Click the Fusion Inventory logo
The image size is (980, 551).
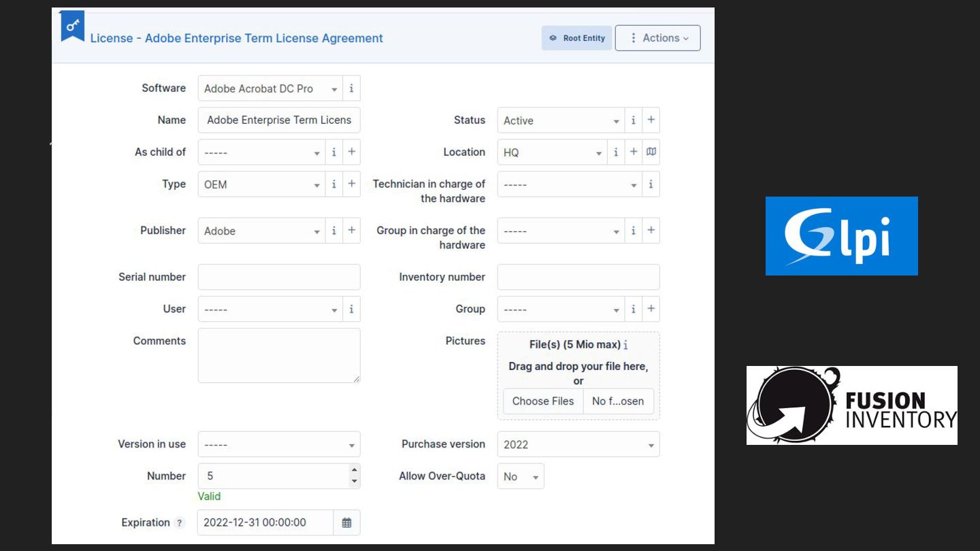point(852,405)
